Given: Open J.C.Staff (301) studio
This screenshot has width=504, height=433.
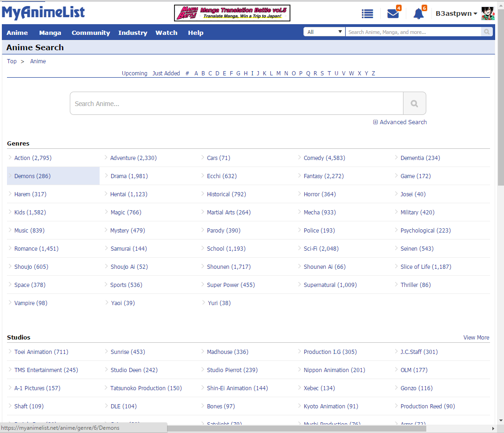Looking at the screenshot, I should 419,352.
